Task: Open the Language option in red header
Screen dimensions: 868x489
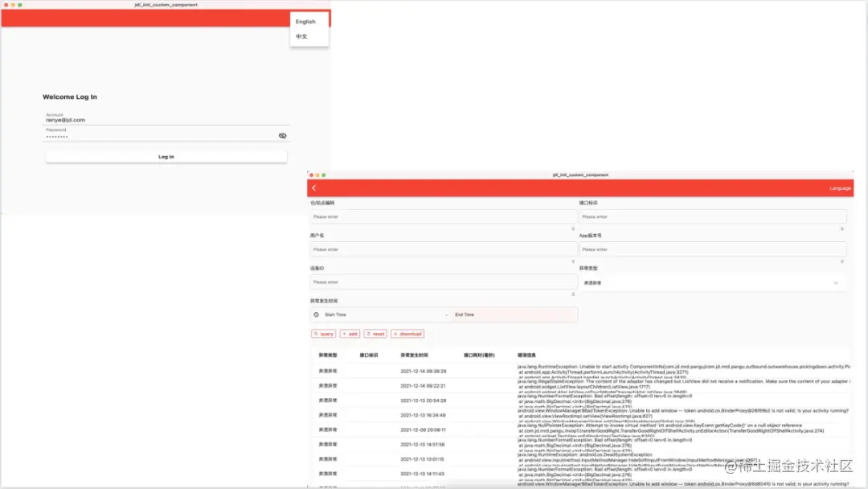Action: (840, 188)
